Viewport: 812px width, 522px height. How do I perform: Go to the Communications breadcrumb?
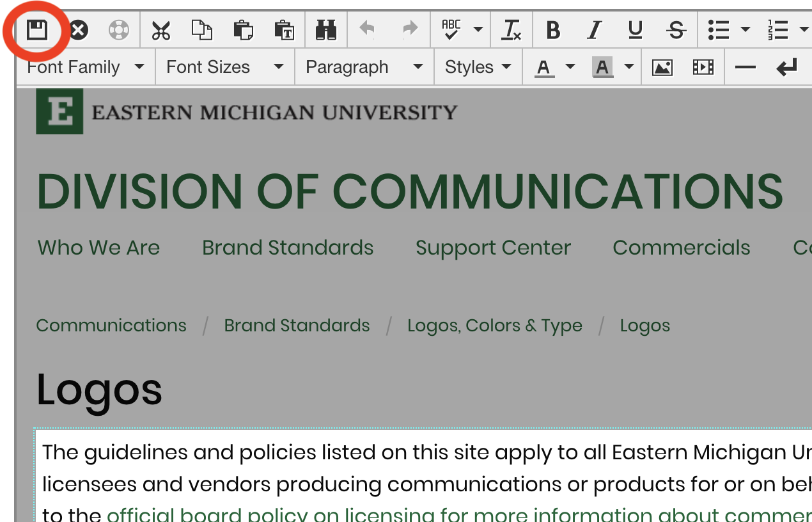tap(111, 325)
